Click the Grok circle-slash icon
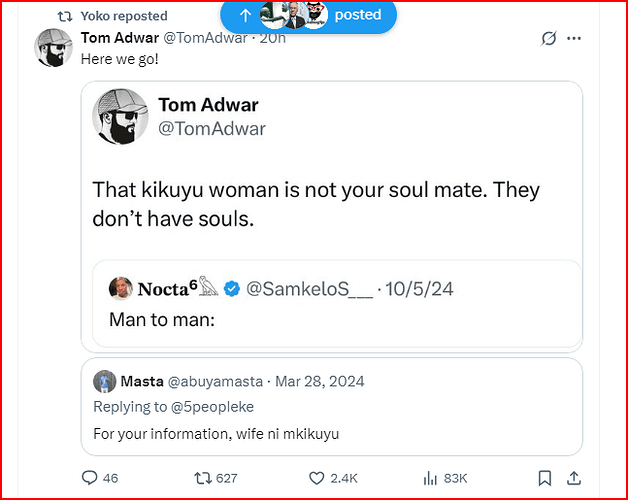This screenshot has height=500, width=628. [547, 39]
